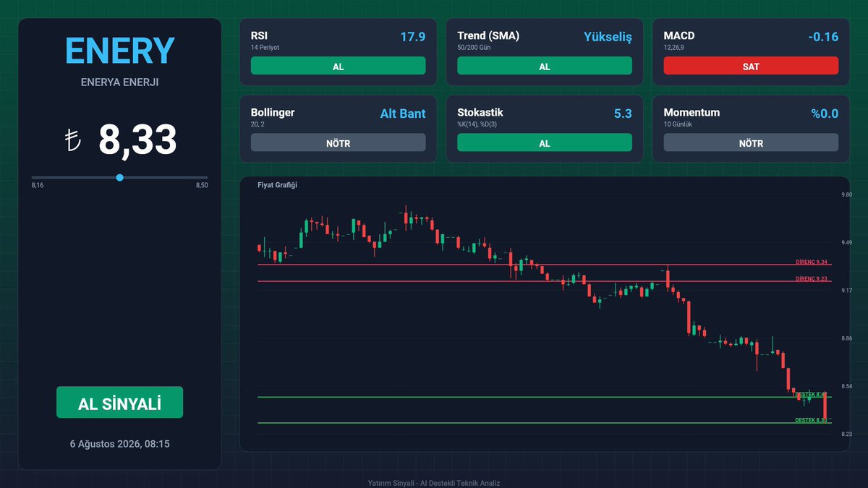The width and height of the screenshot is (868, 488).
Task: Click the AL button under RSI
Action: pos(338,66)
